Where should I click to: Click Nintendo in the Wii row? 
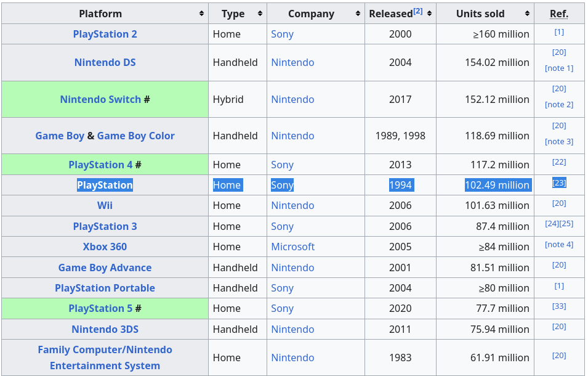click(293, 206)
